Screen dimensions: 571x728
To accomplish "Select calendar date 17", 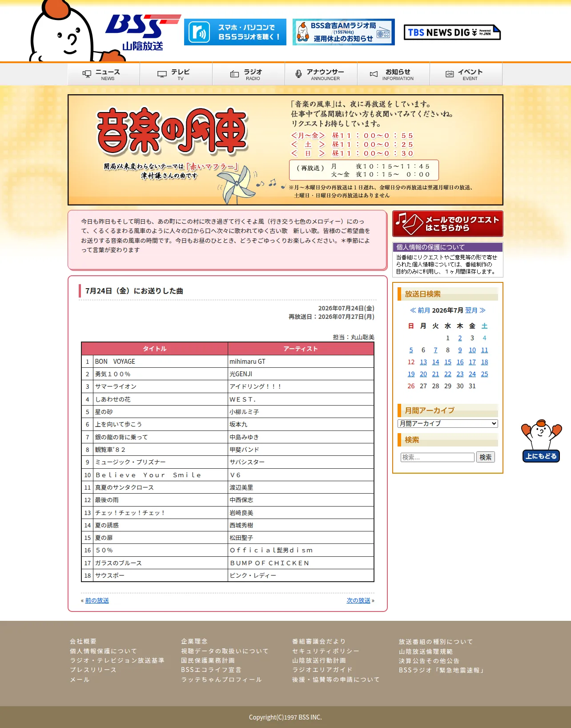I will [472, 362].
